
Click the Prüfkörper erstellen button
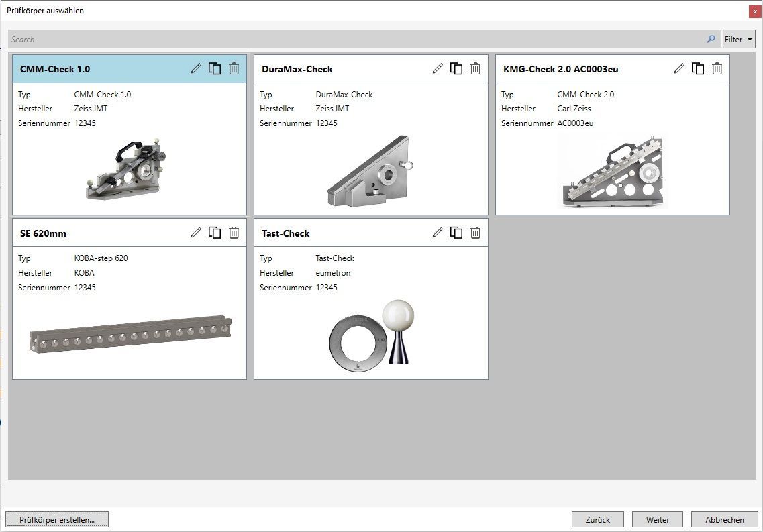(x=57, y=519)
